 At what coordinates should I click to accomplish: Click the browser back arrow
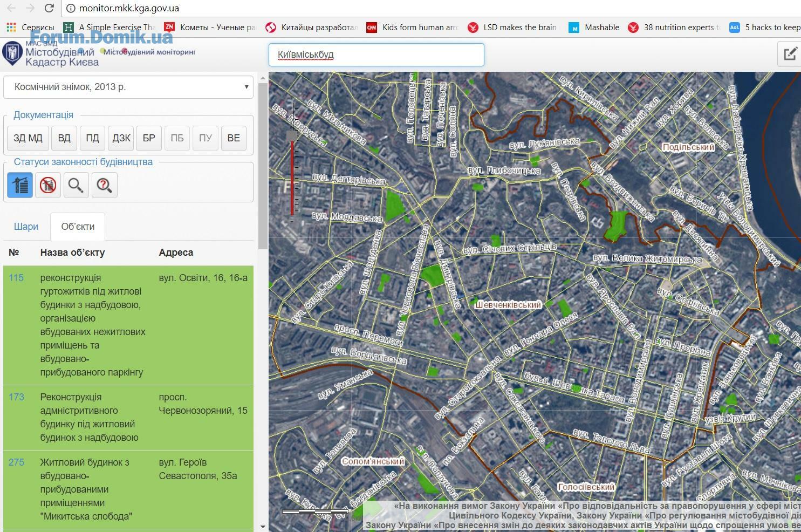[11, 8]
